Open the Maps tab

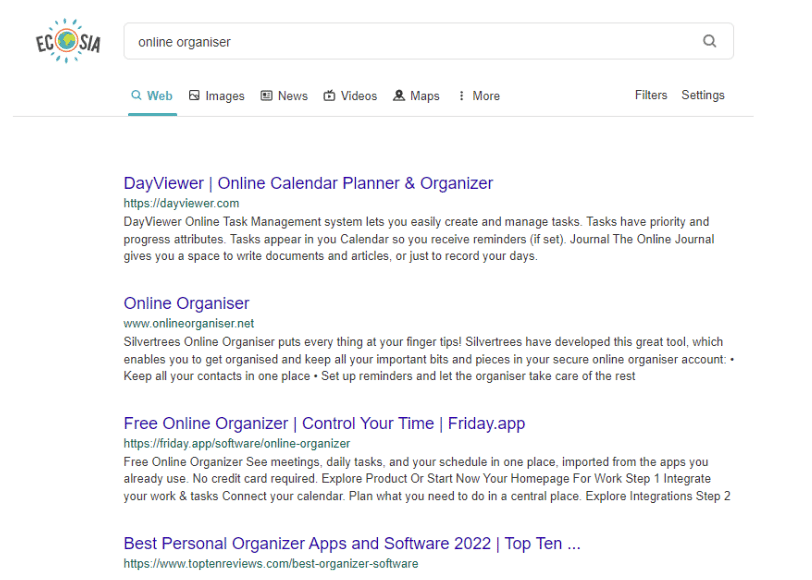coord(416,96)
